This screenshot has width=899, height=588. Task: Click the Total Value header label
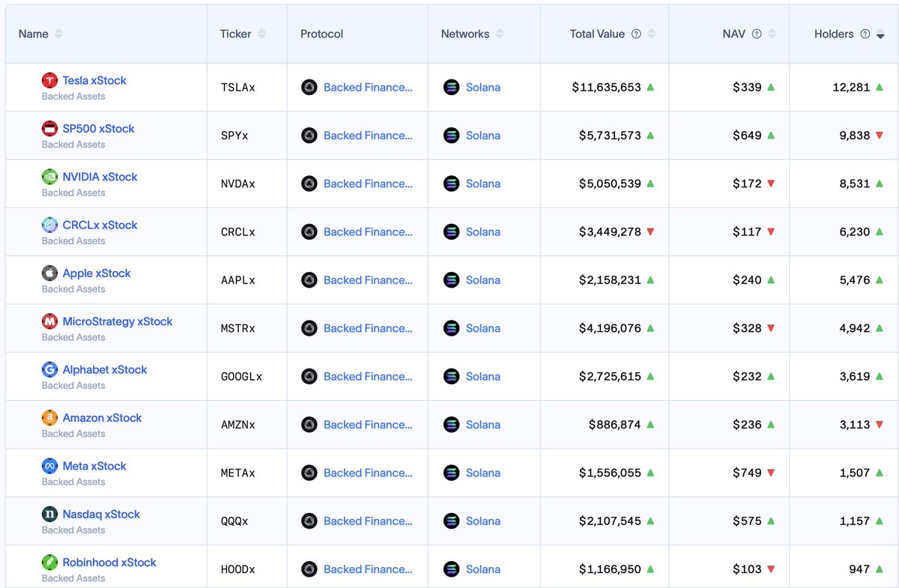pos(597,34)
